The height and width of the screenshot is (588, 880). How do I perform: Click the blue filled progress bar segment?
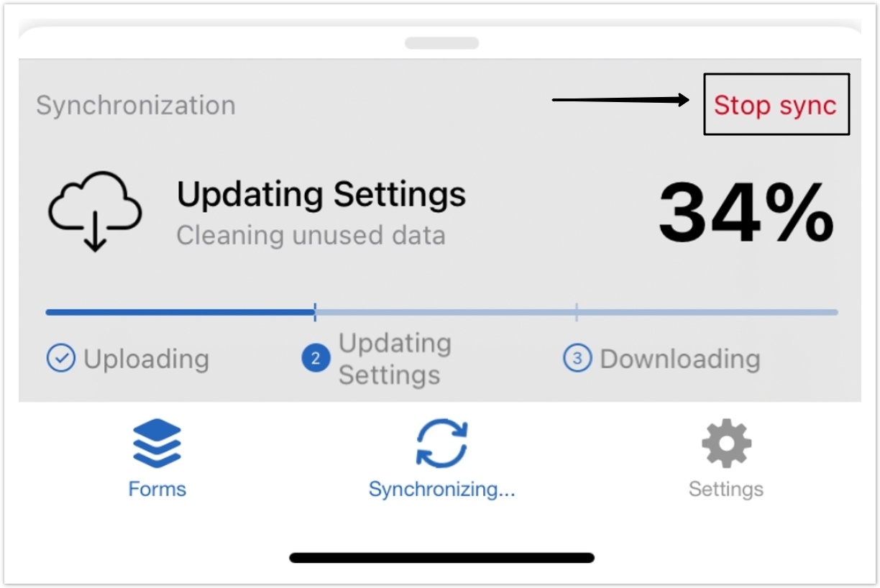click(180, 313)
